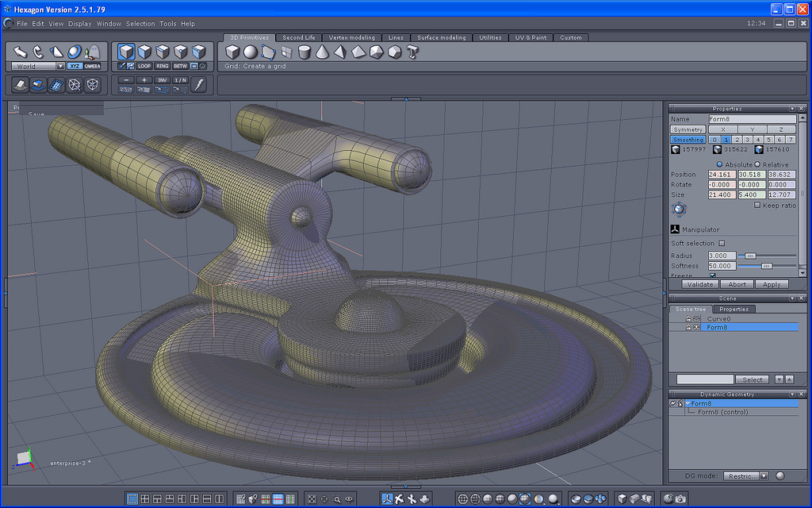
Task: Click the 1/N selection button
Action: pyautogui.click(x=180, y=80)
